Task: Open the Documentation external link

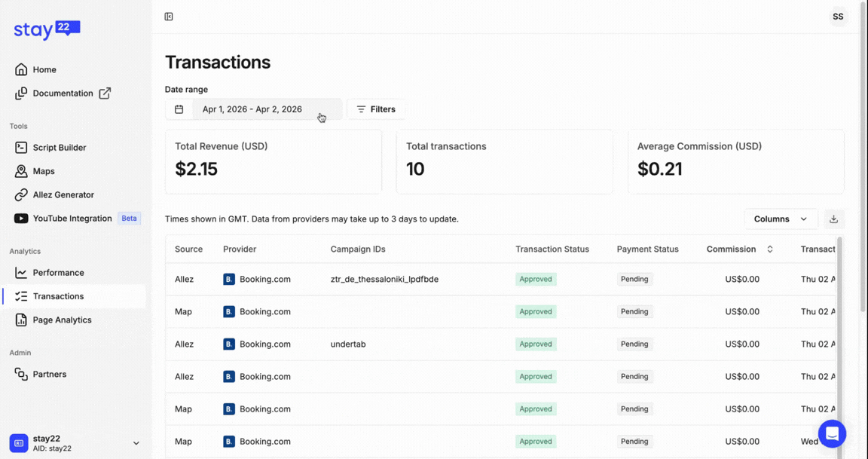Action: click(x=63, y=93)
